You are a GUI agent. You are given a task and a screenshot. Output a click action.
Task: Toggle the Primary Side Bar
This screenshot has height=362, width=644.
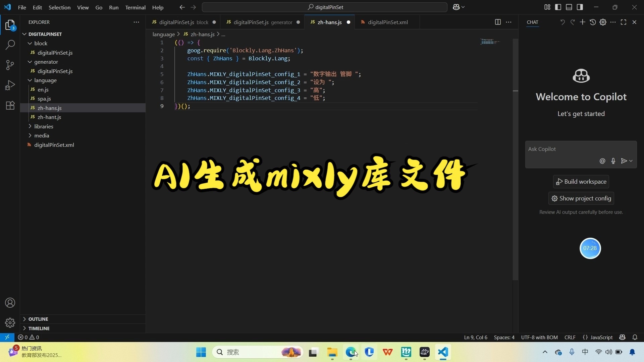558,7
